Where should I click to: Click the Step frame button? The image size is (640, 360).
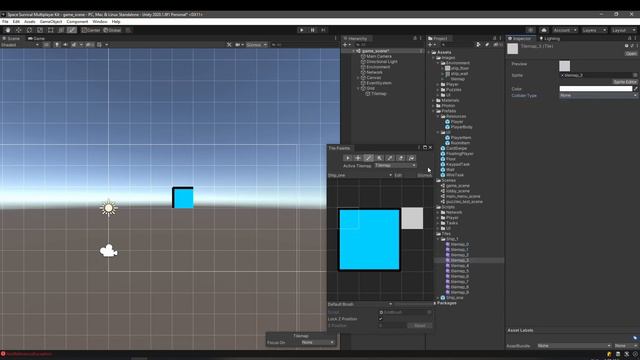click(x=323, y=30)
